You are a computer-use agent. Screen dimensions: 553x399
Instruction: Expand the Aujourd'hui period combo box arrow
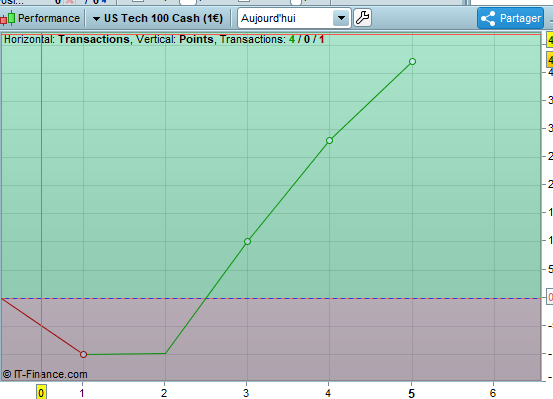341,18
